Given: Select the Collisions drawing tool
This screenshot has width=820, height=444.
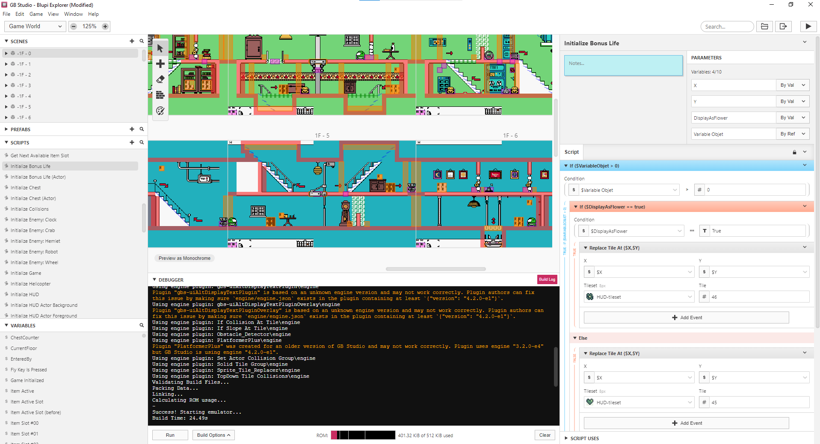Looking at the screenshot, I should point(160,95).
